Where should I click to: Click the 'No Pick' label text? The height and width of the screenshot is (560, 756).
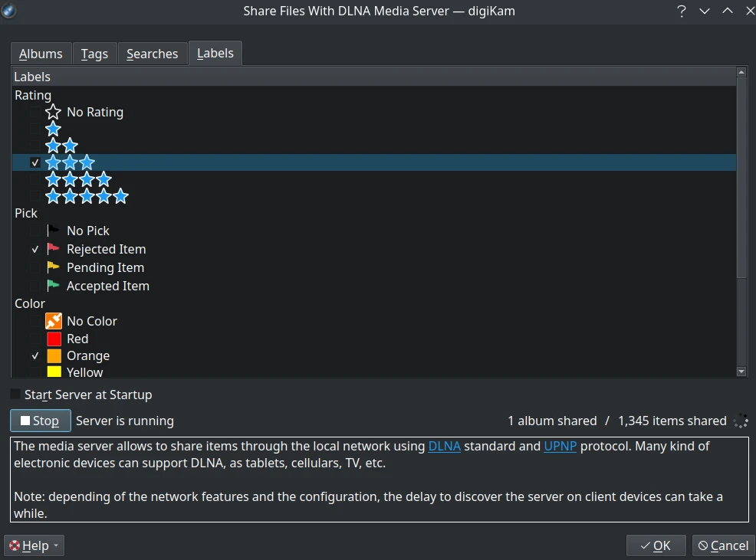point(87,231)
